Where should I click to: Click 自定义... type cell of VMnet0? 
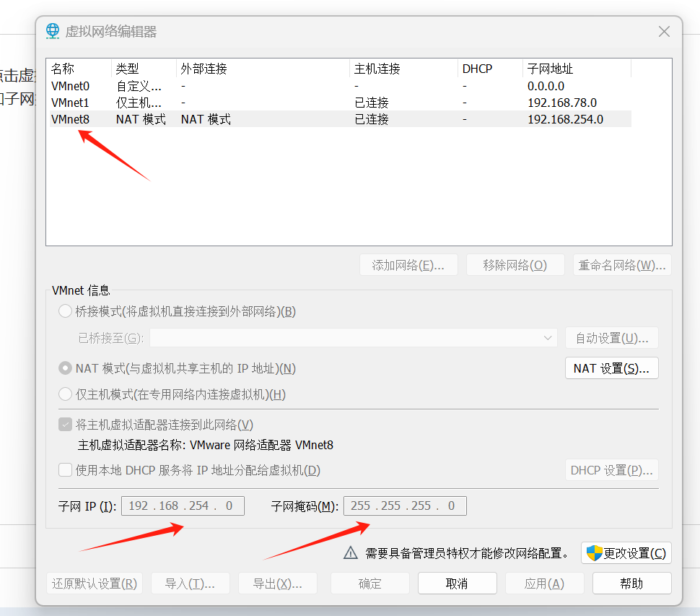[x=139, y=86]
